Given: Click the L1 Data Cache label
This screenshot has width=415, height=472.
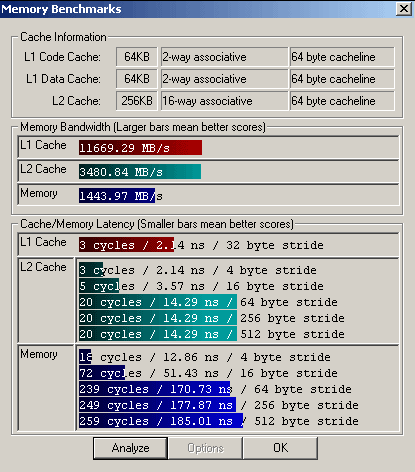Looking at the screenshot, I should 63,79.
